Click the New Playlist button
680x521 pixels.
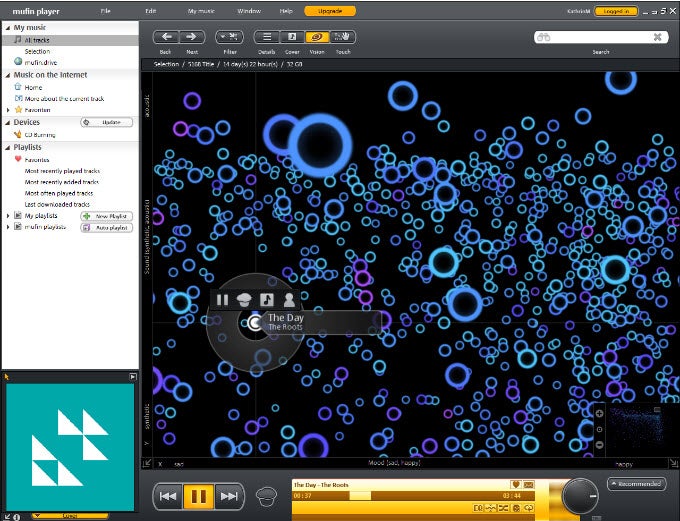107,216
